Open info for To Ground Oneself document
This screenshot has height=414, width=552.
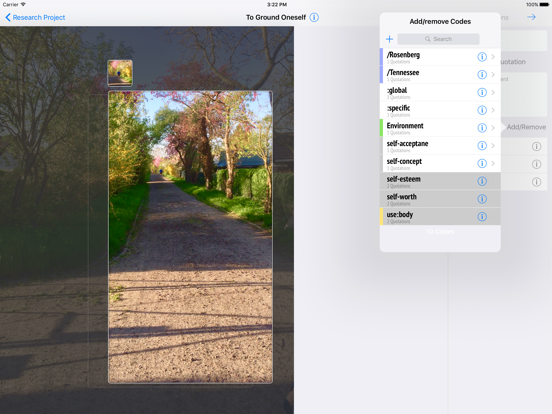(314, 17)
